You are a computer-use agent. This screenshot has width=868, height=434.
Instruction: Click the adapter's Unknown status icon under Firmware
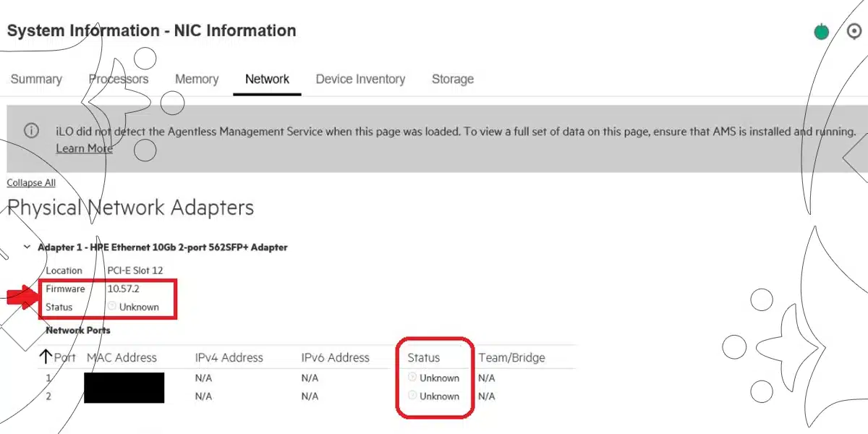coord(112,307)
